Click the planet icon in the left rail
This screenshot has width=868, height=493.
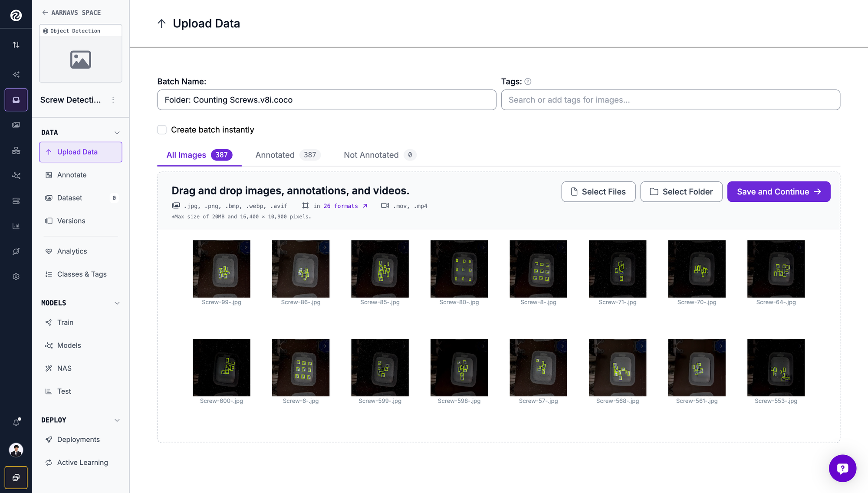click(16, 251)
